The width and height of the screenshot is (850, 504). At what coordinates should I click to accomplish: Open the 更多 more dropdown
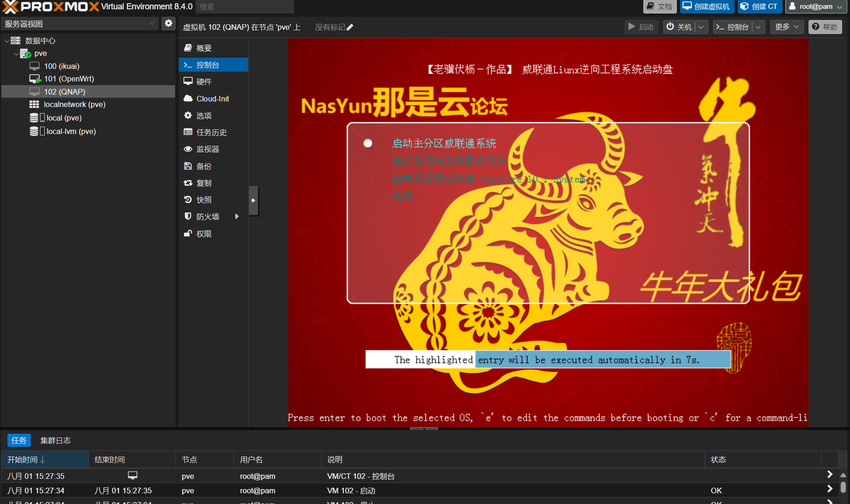pyautogui.click(x=787, y=27)
